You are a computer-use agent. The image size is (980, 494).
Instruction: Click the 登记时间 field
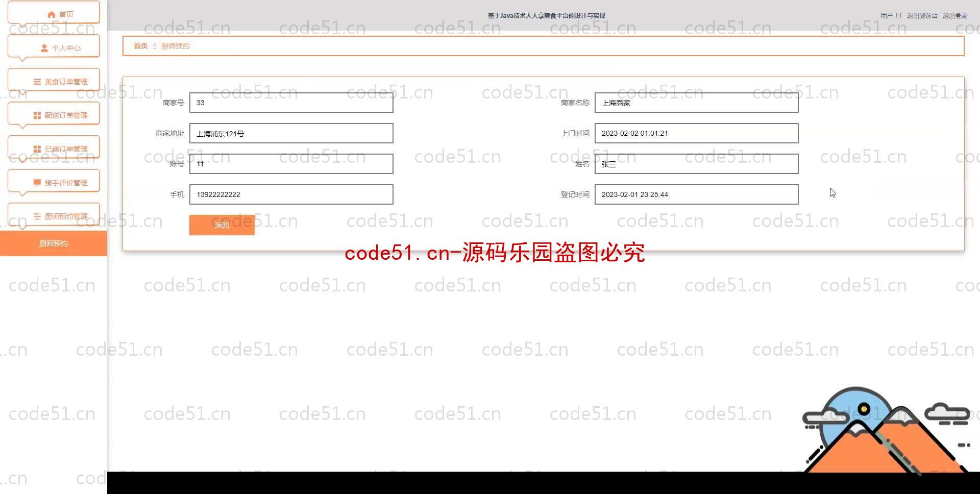click(x=697, y=194)
